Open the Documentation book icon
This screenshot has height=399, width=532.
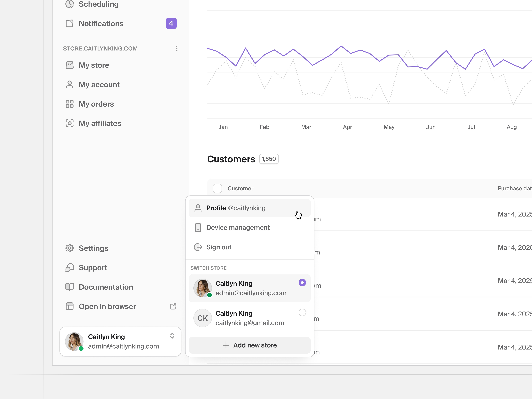tap(70, 287)
